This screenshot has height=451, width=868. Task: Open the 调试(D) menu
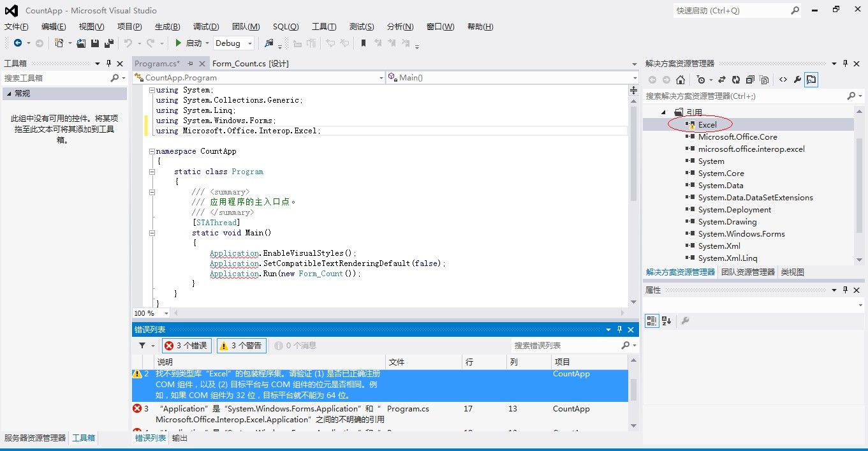[x=206, y=27]
